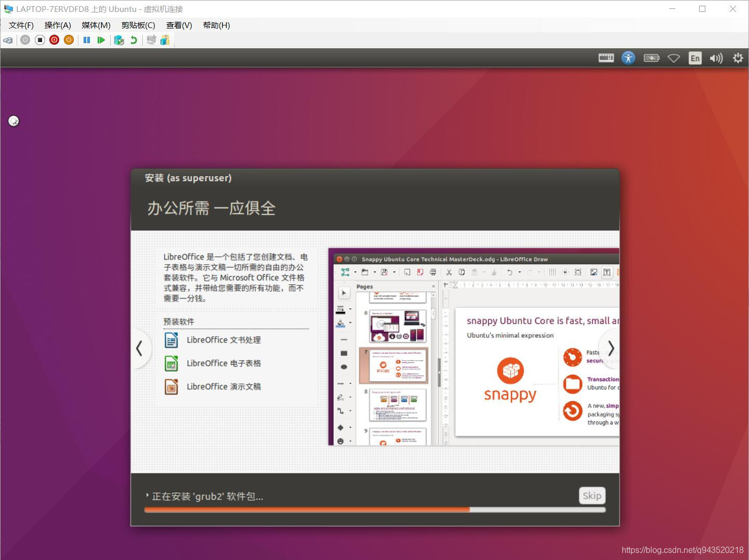Click the text 'LibreOffice 文书处理'

click(224, 340)
